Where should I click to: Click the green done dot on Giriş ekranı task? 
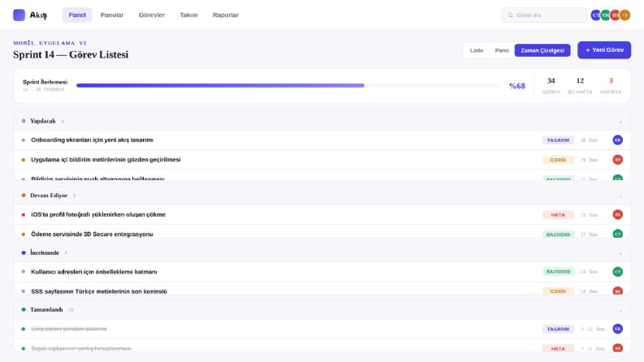[24, 329]
